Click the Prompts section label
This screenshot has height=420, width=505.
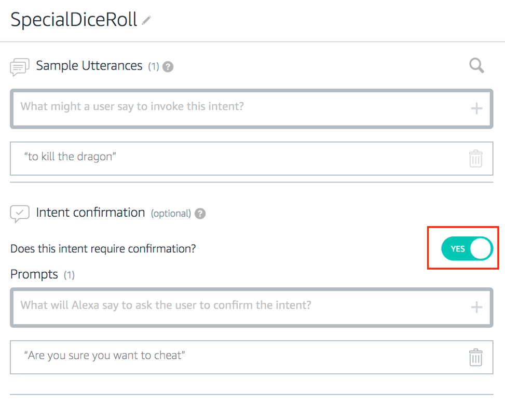coord(34,274)
